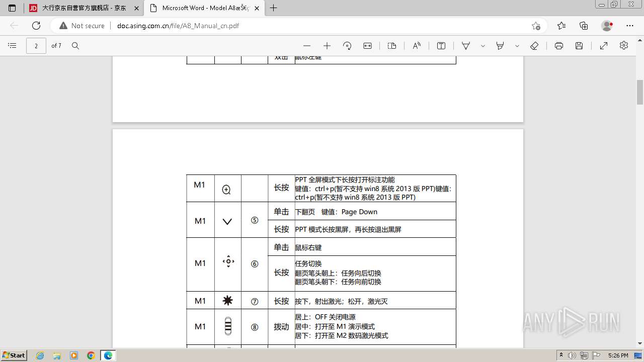Click the magnifier icon in M1 row
Viewport: 644px width, 362px height.
(226, 190)
